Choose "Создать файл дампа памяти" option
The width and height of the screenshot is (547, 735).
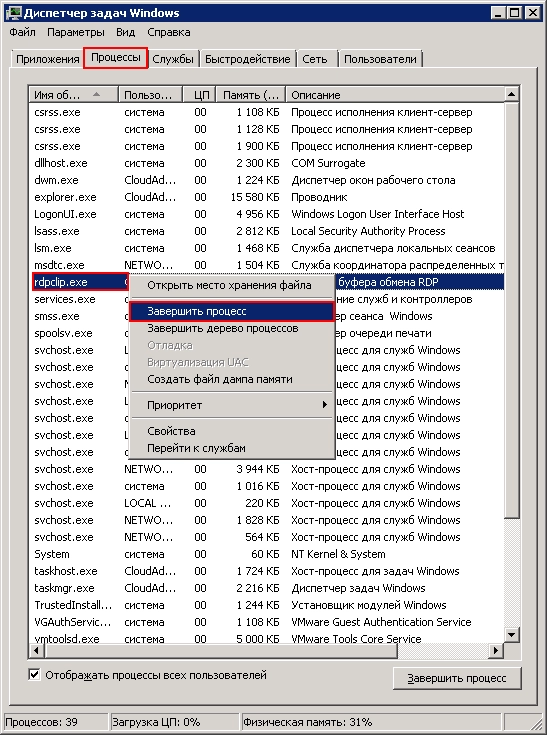(220, 379)
